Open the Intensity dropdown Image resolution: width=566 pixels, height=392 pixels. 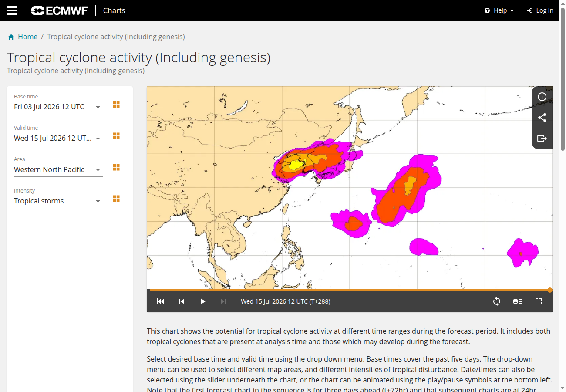click(x=58, y=201)
